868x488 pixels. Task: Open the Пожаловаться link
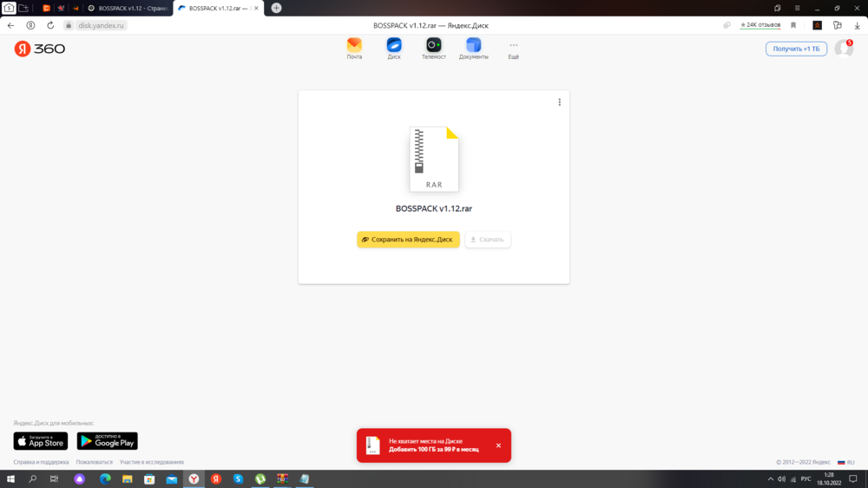[x=94, y=462]
